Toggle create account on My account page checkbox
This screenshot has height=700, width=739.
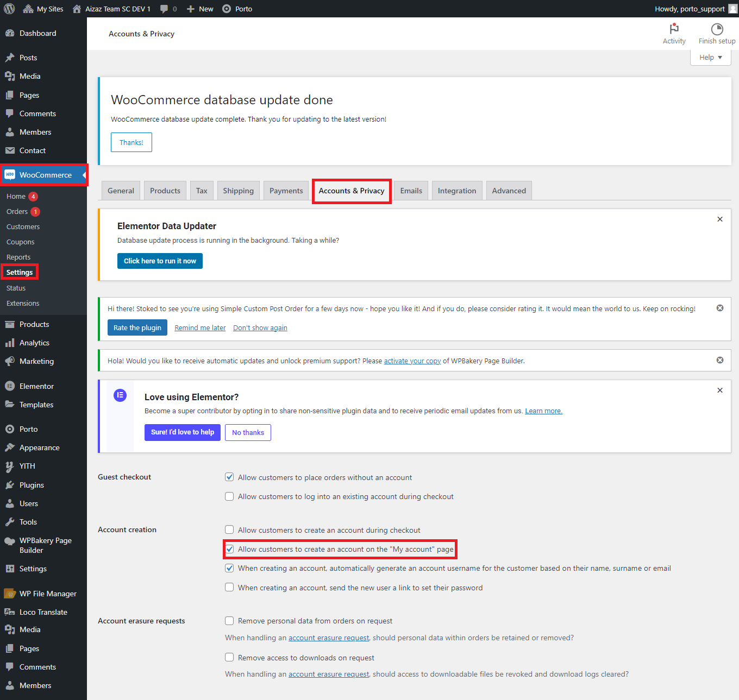(x=229, y=549)
